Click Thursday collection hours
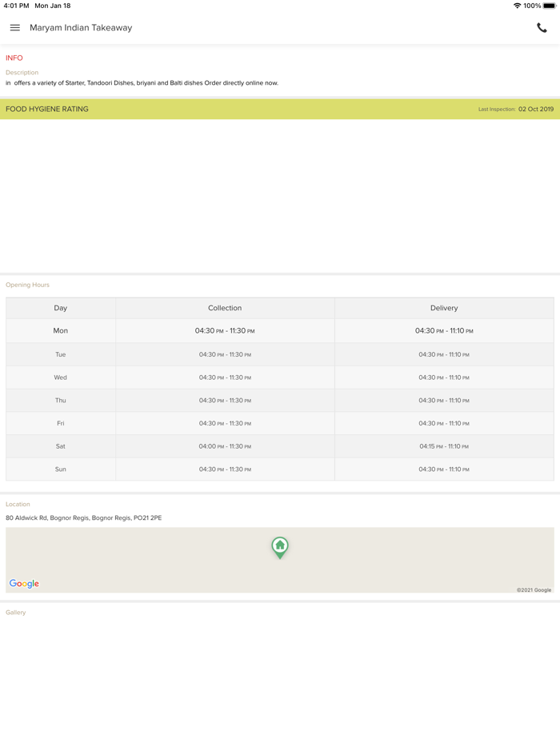The height and width of the screenshot is (747, 560). 225,400
